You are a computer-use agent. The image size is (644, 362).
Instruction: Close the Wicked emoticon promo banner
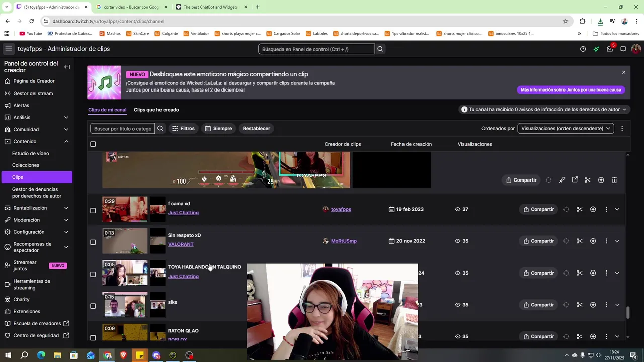click(624, 72)
